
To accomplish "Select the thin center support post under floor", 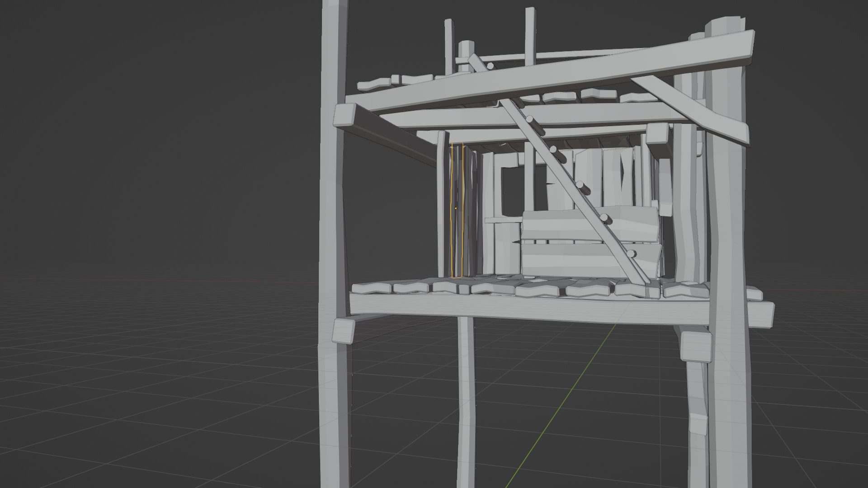I will coord(465,398).
